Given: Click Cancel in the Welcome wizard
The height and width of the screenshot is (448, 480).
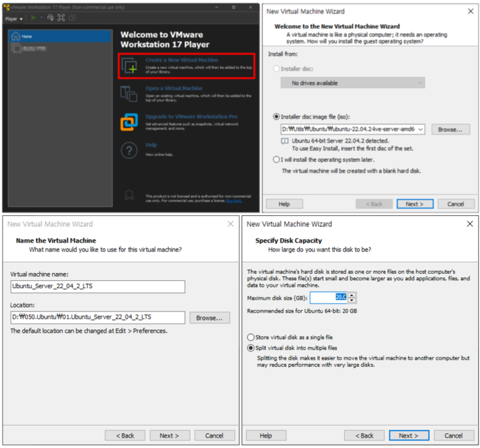Looking at the screenshot, I should tap(456, 204).
